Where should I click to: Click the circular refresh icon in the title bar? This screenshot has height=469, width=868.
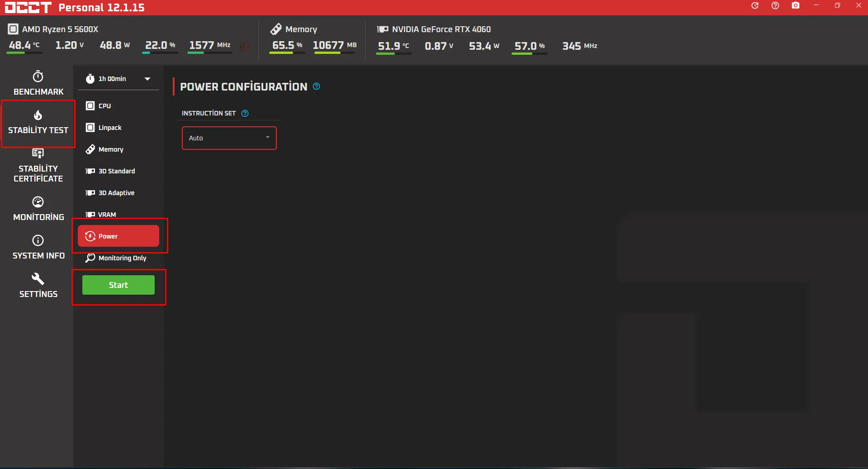pos(755,6)
